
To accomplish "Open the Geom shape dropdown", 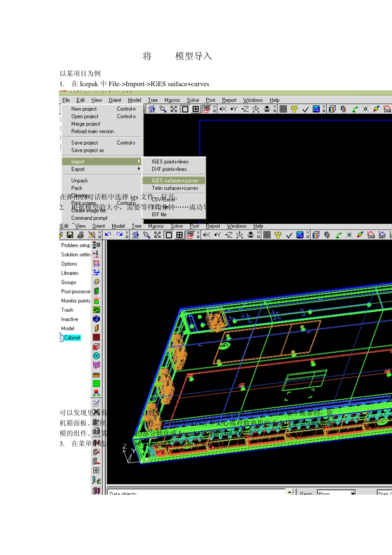I will (353, 493).
